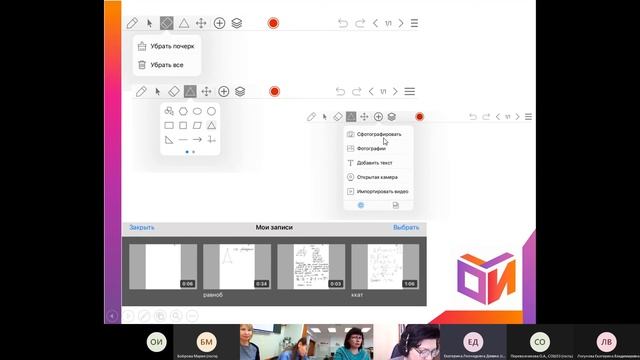Choose 'Открытая камера' from the add menu

click(x=378, y=177)
